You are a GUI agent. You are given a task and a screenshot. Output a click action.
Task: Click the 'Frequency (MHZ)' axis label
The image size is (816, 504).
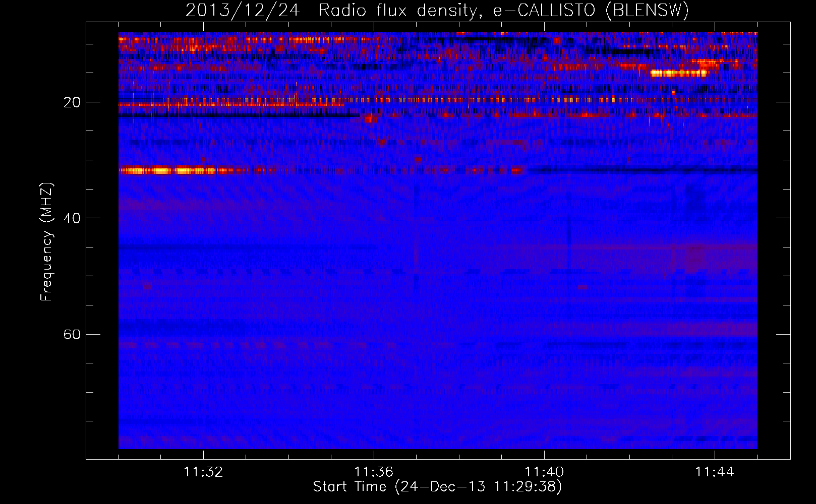pos(46,241)
